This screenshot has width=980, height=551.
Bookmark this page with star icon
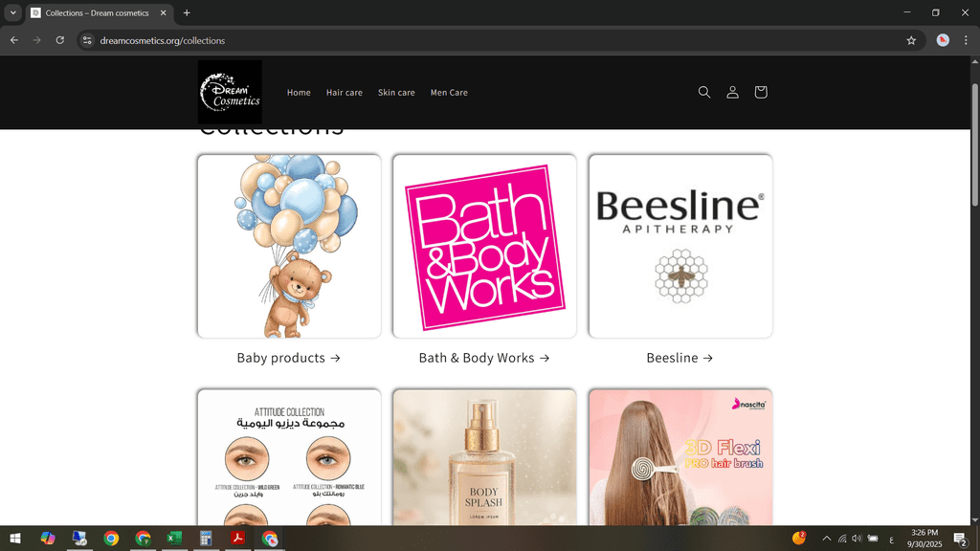[x=911, y=40]
